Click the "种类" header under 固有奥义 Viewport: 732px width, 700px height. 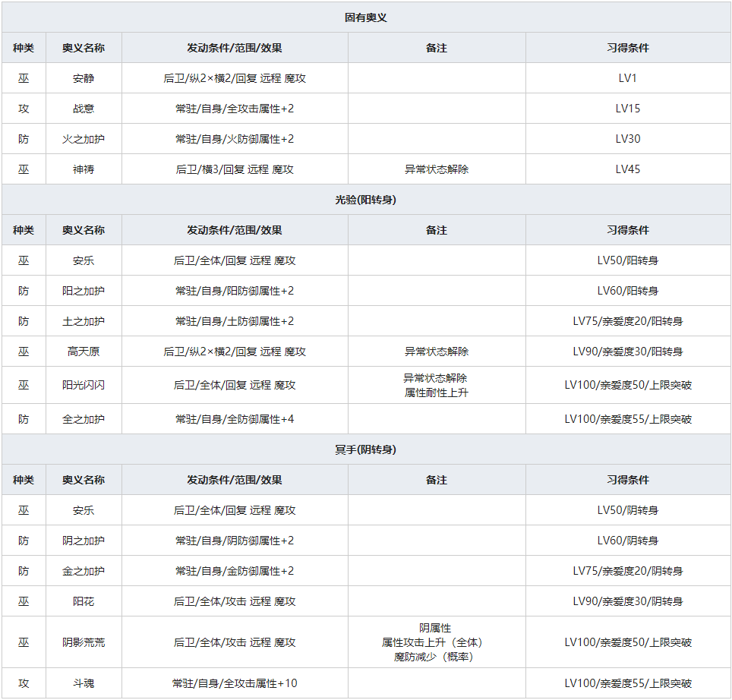coord(24,48)
